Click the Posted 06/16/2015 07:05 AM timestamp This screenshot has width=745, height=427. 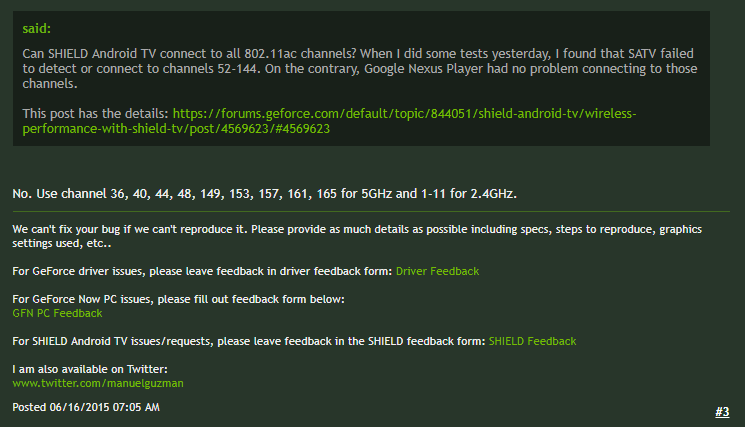click(x=86, y=407)
